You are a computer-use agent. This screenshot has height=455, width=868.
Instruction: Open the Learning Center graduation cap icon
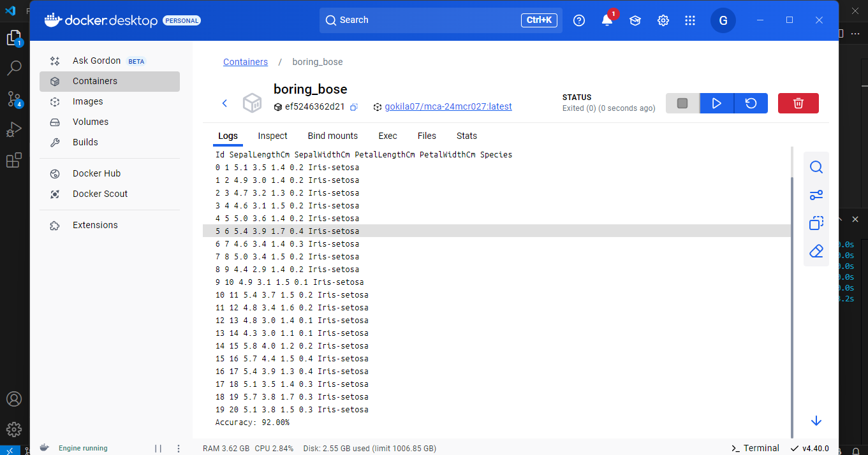coord(635,20)
